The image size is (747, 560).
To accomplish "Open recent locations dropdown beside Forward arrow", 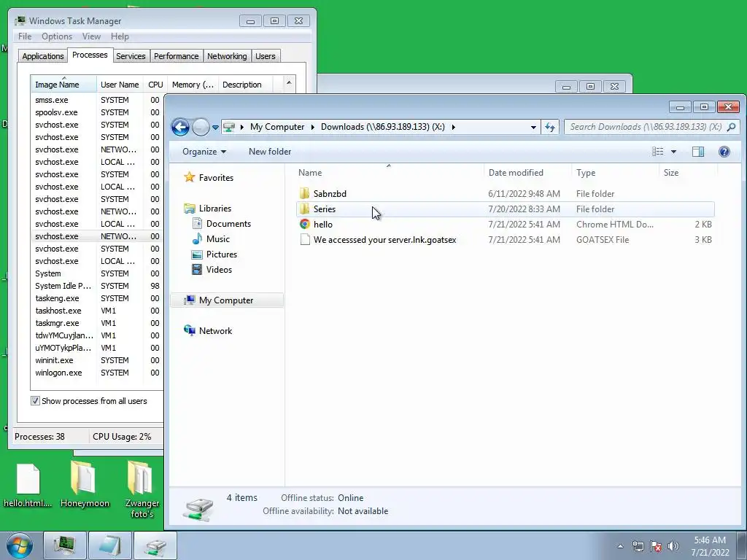I will click(215, 128).
